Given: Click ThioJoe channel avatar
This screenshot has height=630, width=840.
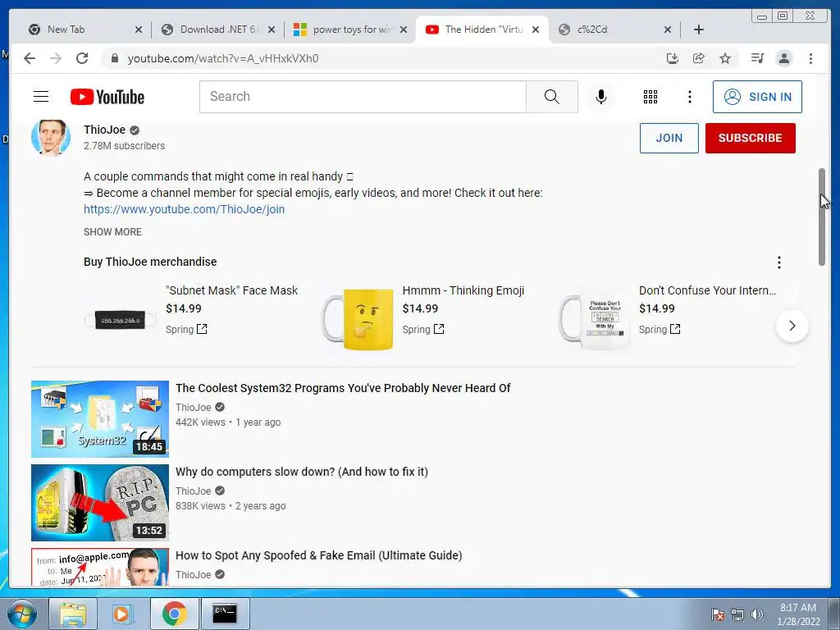Looking at the screenshot, I should coord(51,137).
